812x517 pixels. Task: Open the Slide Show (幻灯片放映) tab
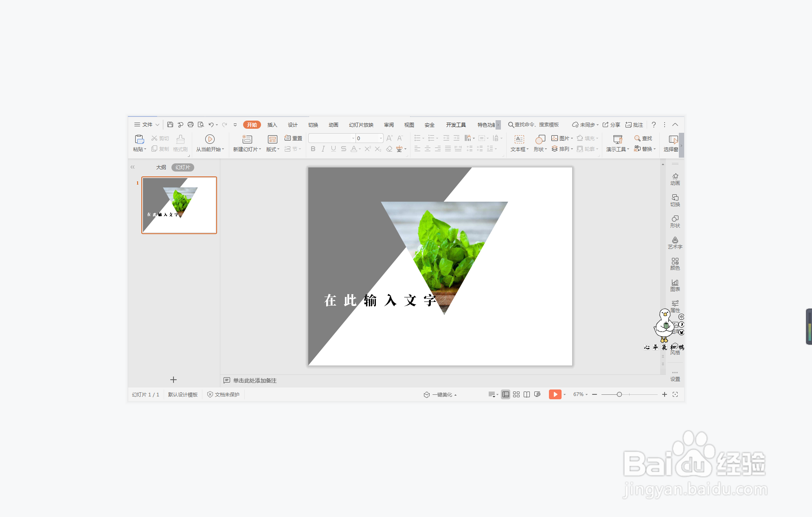pyautogui.click(x=361, y=125)
